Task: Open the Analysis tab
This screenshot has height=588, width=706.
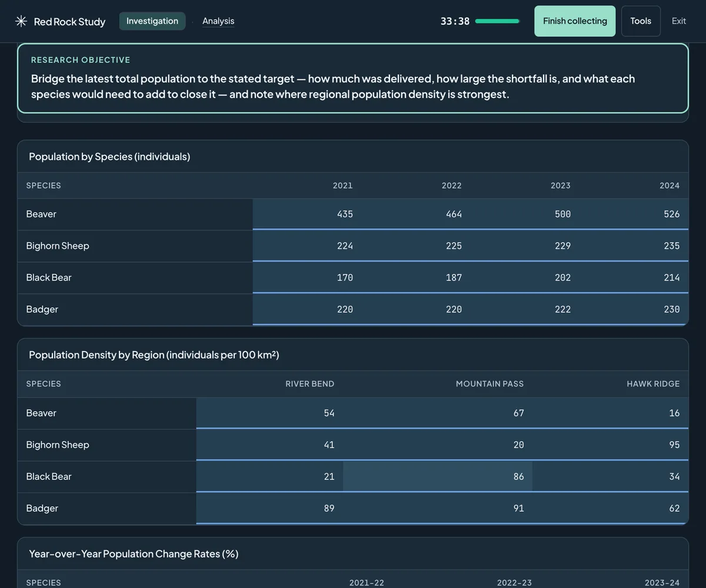Action: [x=218, y=21]
